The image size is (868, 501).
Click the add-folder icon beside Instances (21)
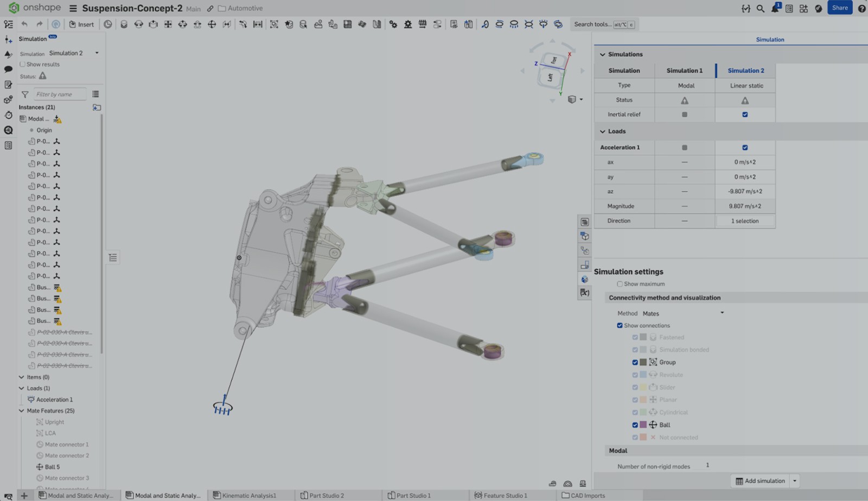(97, 107)
